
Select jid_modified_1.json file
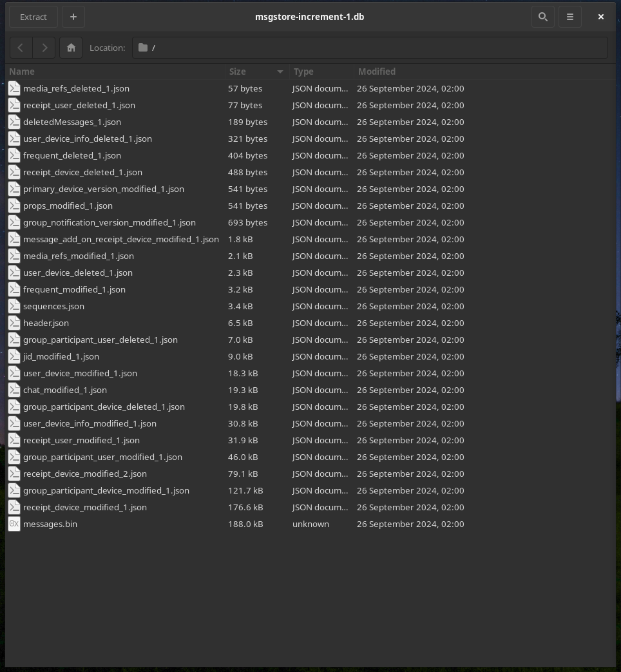click(x=61, y=356)
